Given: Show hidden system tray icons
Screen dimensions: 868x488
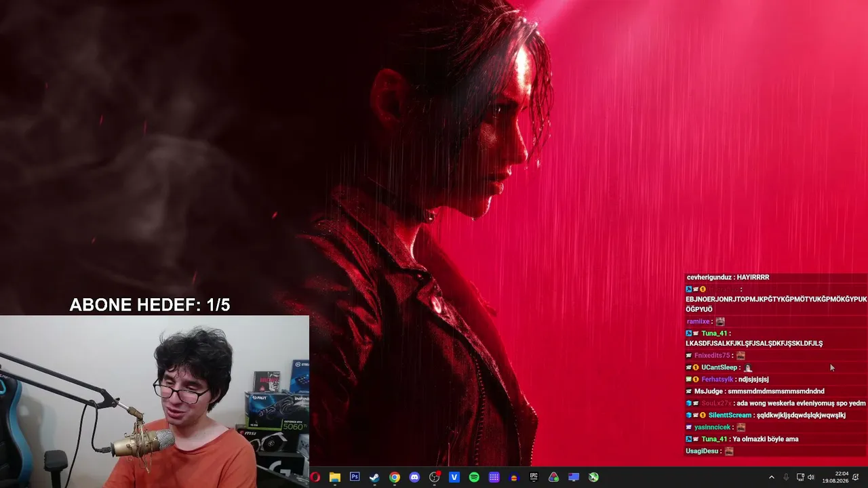Looking at the screenshot, I should click(771, 477).
